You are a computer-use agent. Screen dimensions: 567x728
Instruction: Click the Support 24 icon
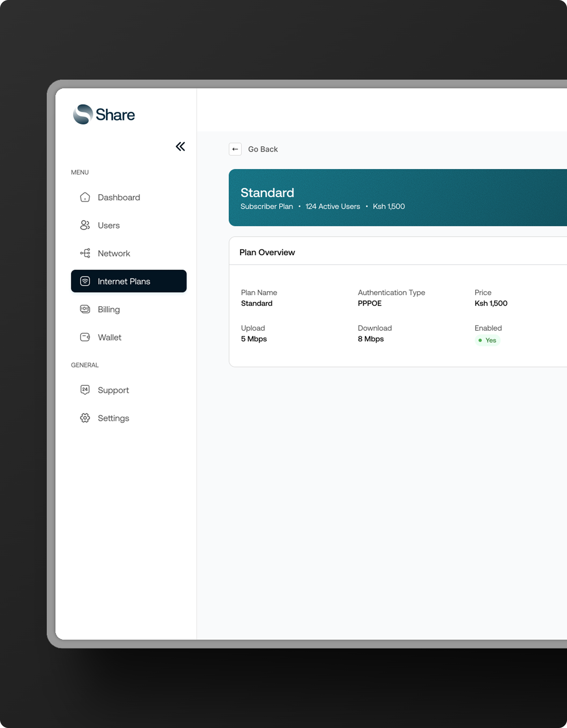(85, 390)
